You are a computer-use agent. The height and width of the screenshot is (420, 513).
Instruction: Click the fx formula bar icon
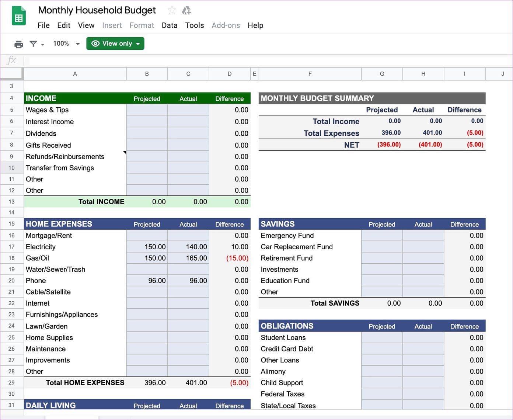pyautogui.click(x=11, y=60)
